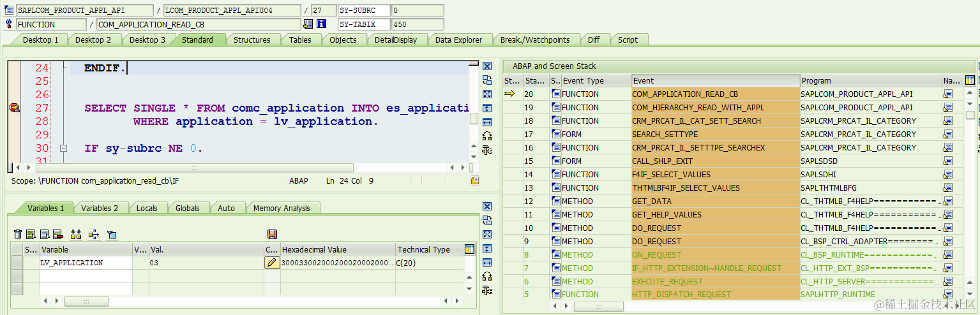This screenshot has height=315, width=980.
Task: Close the source code editor tool
Action: coord(487,66)
